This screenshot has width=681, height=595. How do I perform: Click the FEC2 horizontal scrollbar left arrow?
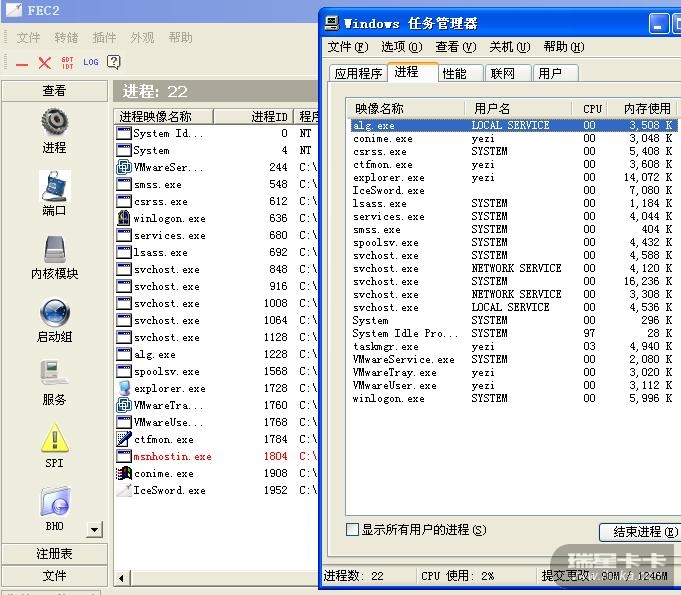tap(121, 578)
